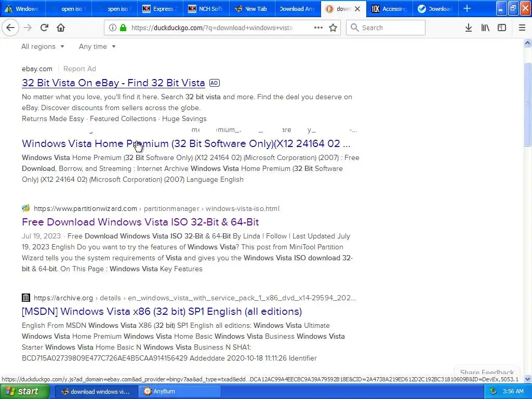Expand the All regions dropdown
This screenshot has width=532, height=399.
(43, 46)
